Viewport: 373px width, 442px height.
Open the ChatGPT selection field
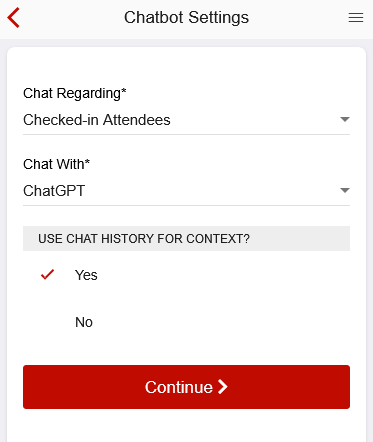[186, 191]
